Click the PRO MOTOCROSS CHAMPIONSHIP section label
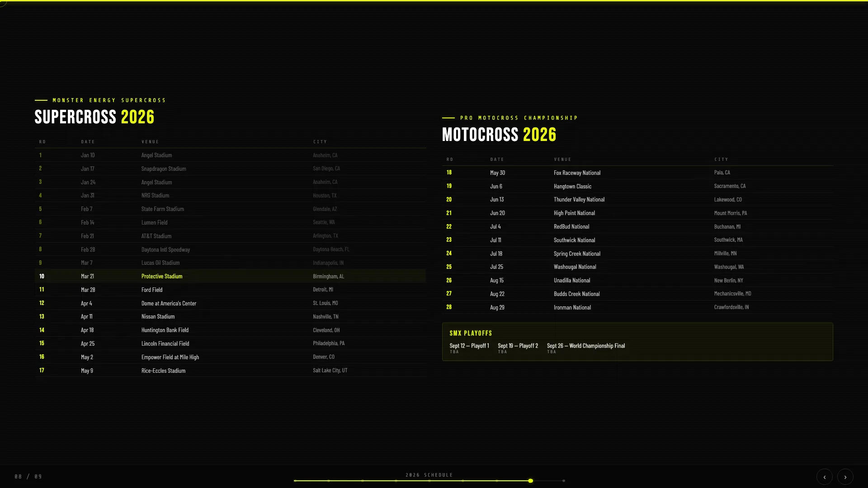The width and height of the screenshot is (868, 488). click(519, 117)
